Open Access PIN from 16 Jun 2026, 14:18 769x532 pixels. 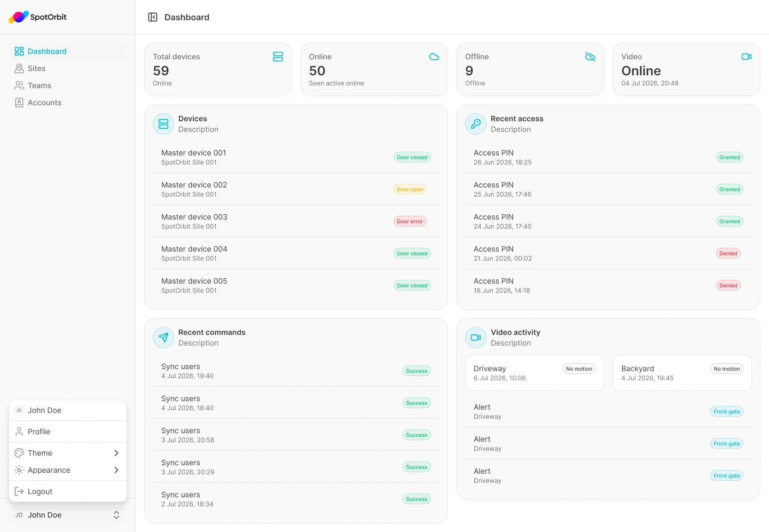[608, 285]
